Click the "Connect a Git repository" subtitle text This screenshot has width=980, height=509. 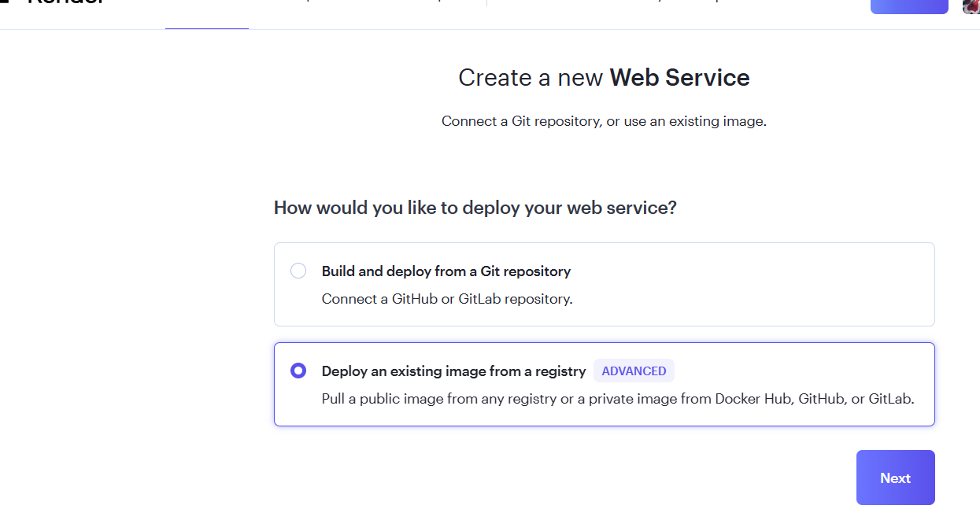point(604,122)
